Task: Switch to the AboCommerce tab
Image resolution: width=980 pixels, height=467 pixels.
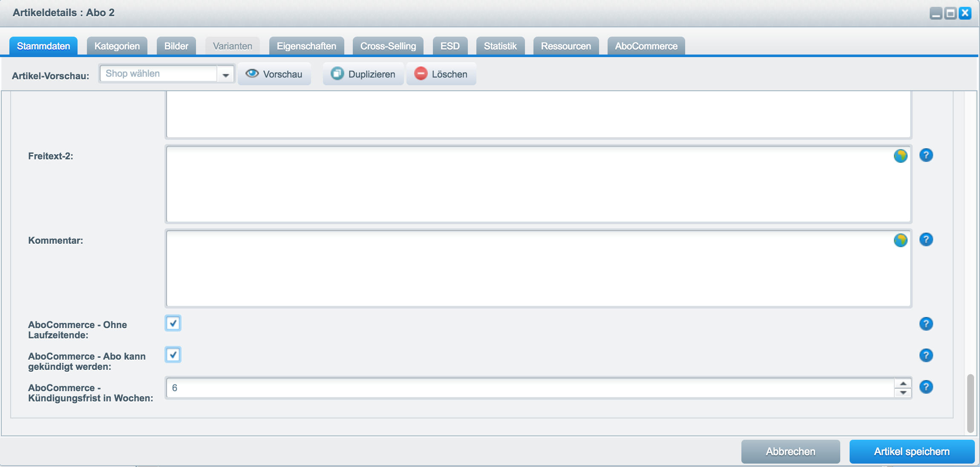Action: tap(646, 46)
